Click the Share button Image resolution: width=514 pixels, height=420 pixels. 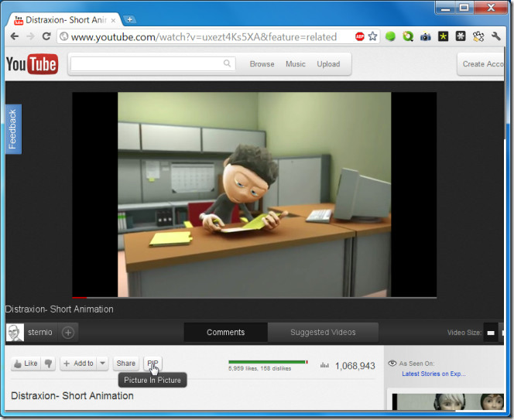[x=126, y=364]
